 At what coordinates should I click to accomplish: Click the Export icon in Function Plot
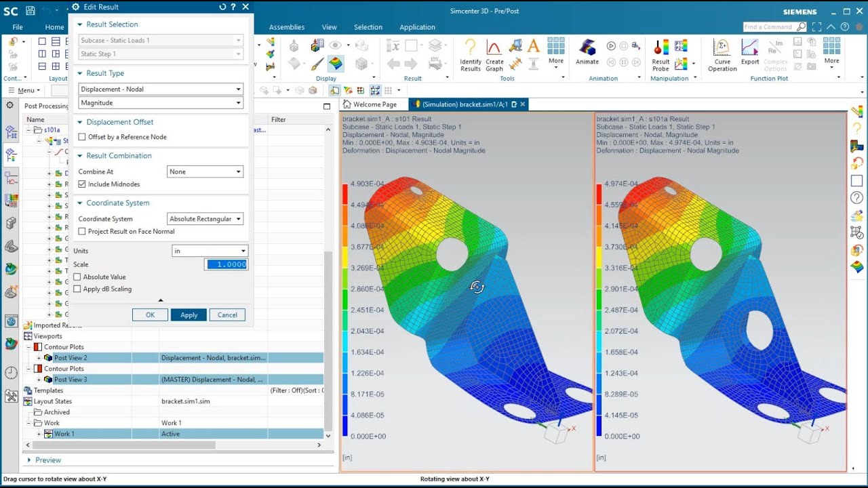(750, 52)
